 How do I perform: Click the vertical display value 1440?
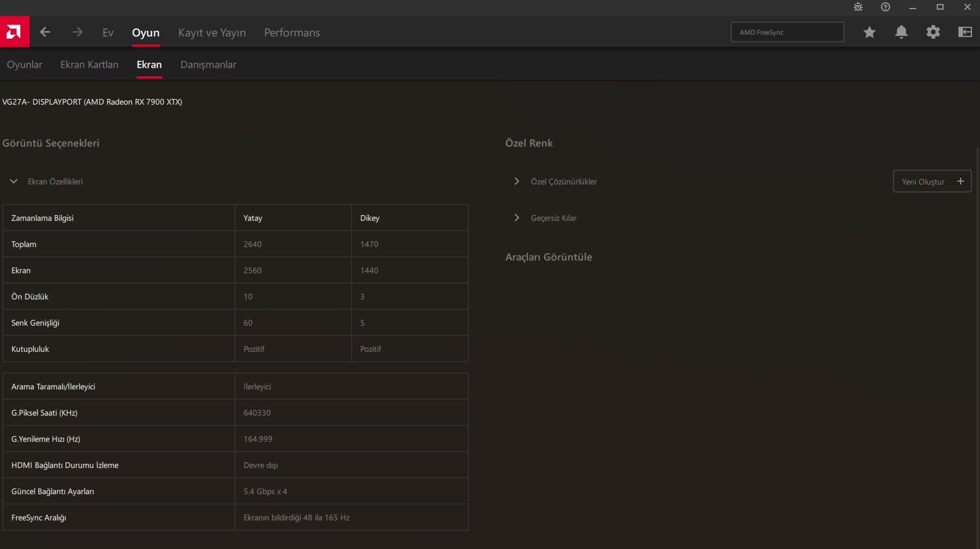click(x=369, y=271)
